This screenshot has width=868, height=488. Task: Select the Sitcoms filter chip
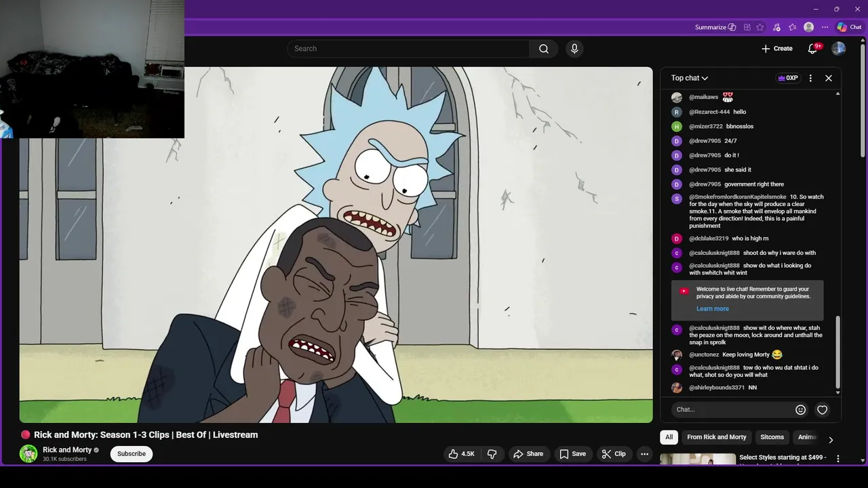click(772, 437)
